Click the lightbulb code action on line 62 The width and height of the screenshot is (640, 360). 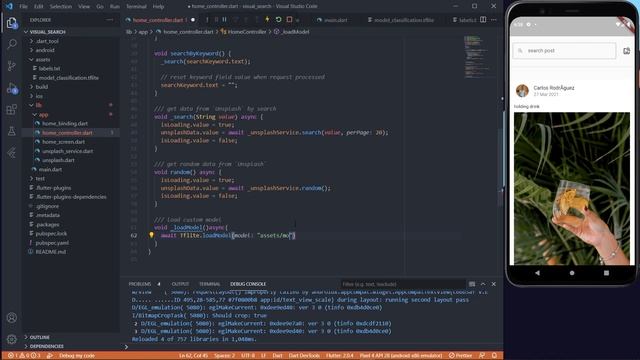151,235
